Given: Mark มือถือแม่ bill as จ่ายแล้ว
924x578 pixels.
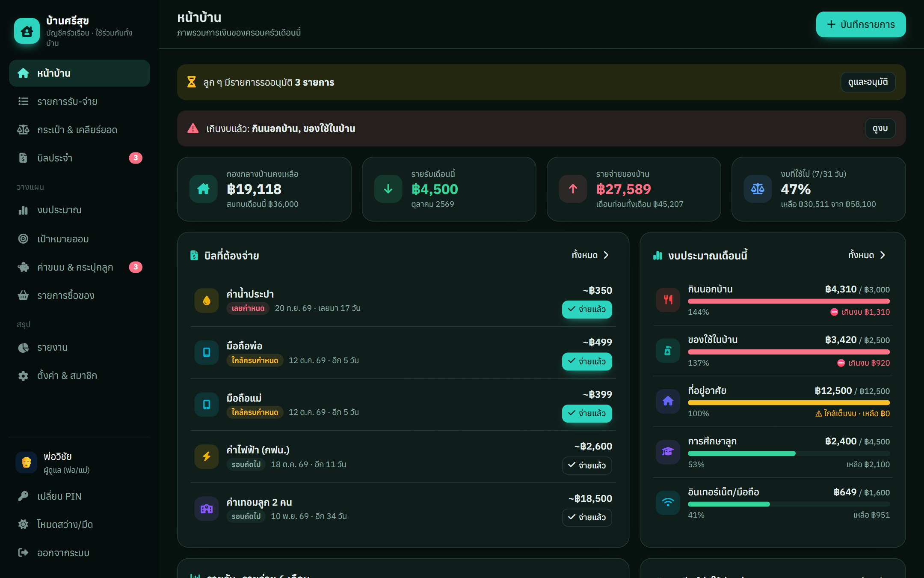Looking at the screenshot, I should [x=587, y=413].
